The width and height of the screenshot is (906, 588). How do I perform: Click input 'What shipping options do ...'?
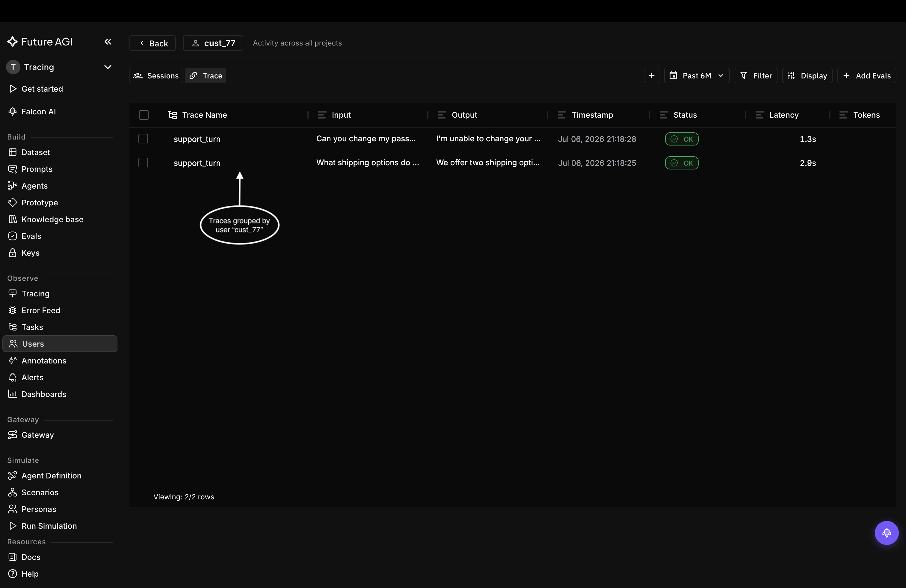(x=367, y=162)
